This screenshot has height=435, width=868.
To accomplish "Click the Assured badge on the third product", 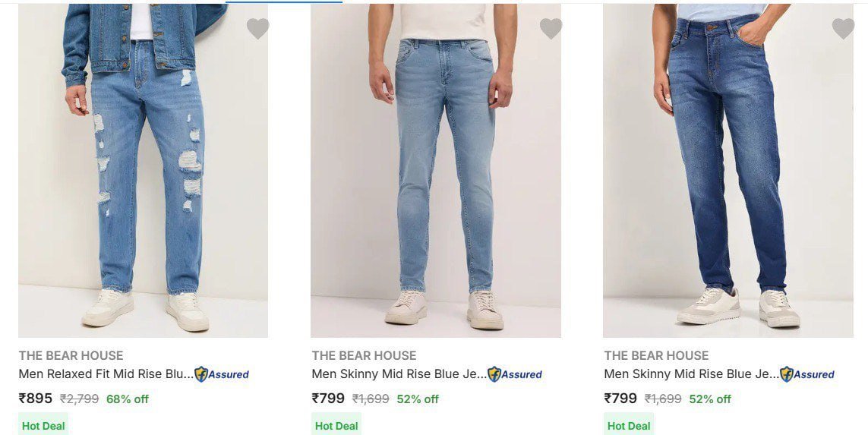I will pyautogui.click(x=807, y=374).
